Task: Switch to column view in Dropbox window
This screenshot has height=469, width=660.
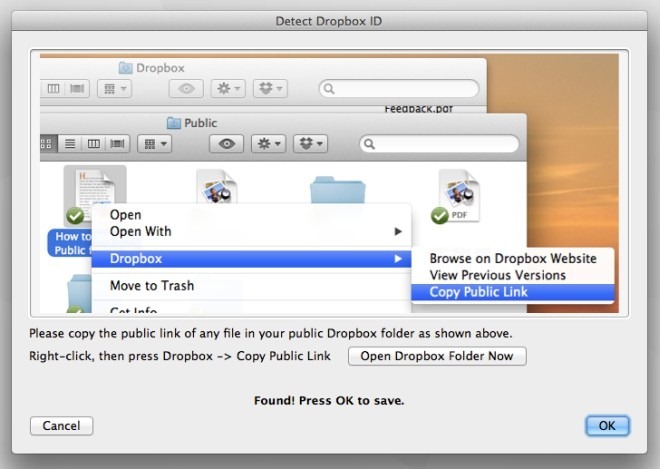Action: click(x=53, y=88)
